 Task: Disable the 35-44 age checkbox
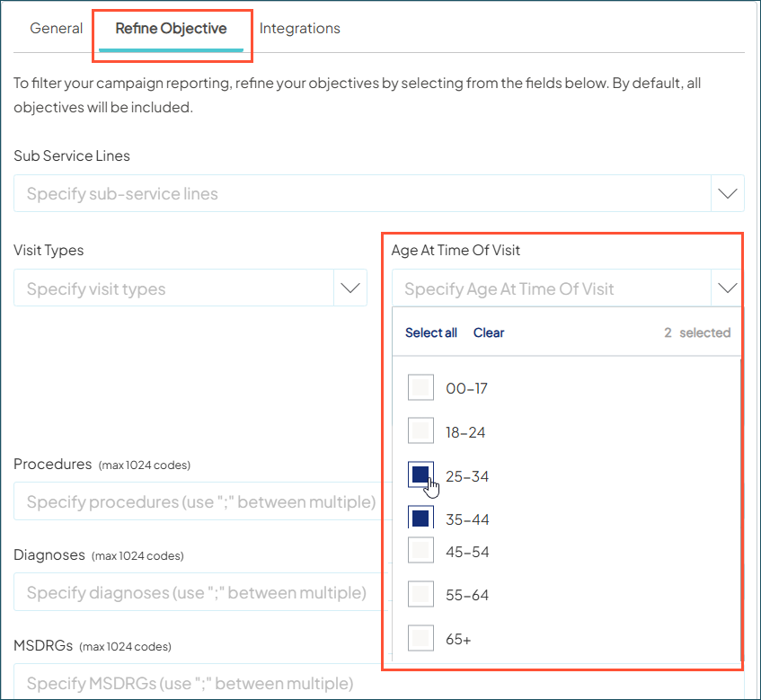420,518
